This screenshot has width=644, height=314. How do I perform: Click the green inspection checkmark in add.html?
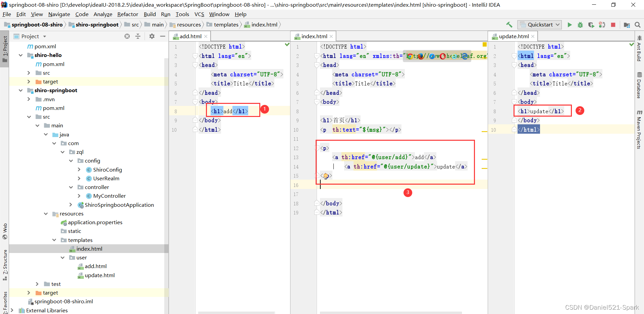pos(287,45)
